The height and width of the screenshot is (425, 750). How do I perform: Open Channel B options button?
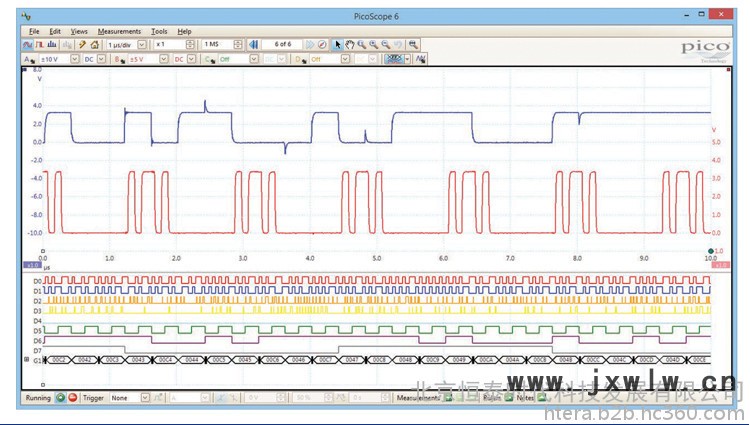pos(120,59)
